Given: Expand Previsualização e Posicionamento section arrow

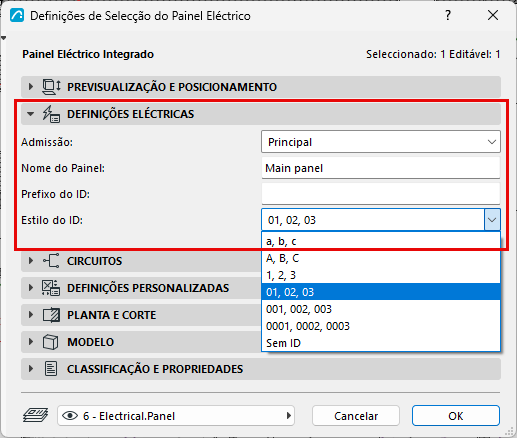Looking at the screenshot, I should coord(31,87).
